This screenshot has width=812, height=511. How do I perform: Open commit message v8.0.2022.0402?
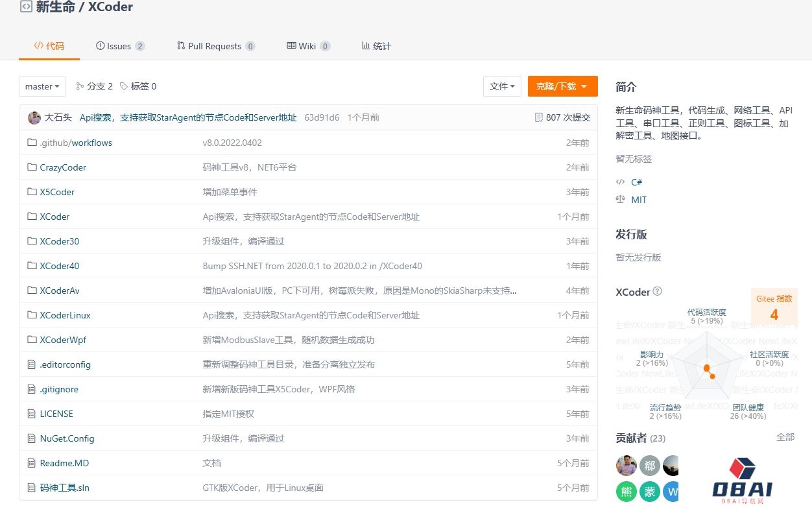[x=232, y=143]
